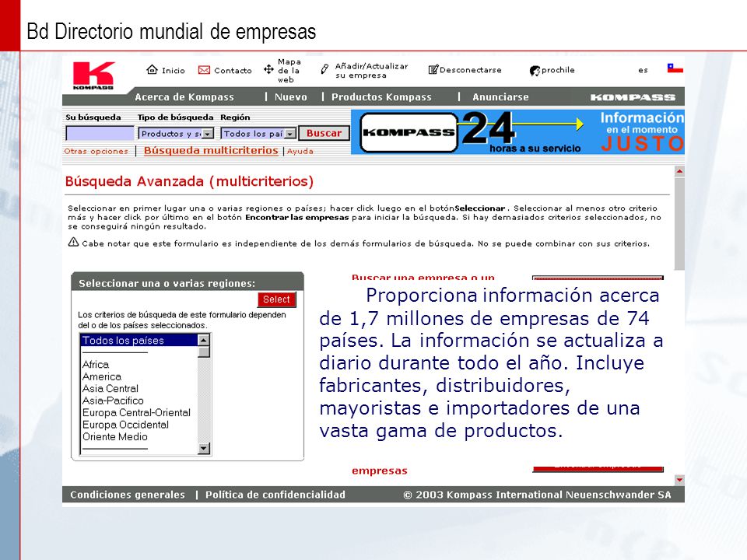Click the Kompass 24 horas banner
Screen dimensions: 747x560
click(x=517, y=132)
